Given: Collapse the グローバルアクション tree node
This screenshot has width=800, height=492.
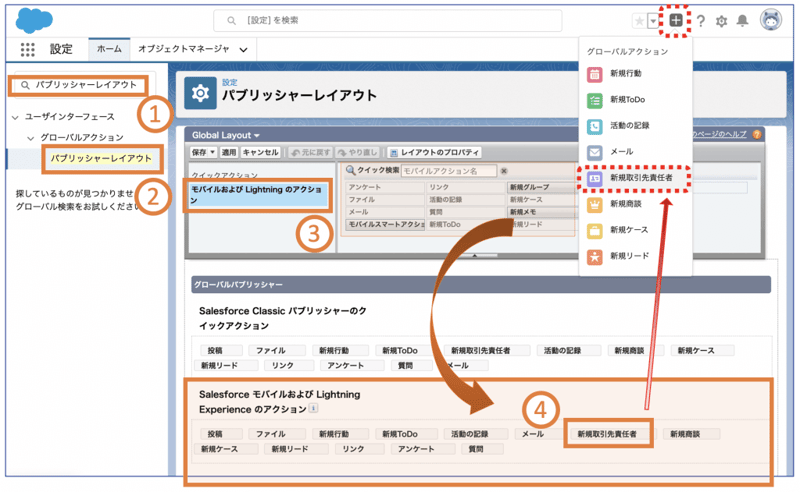Looking at the screenshot, I should [x=31, y=138].
